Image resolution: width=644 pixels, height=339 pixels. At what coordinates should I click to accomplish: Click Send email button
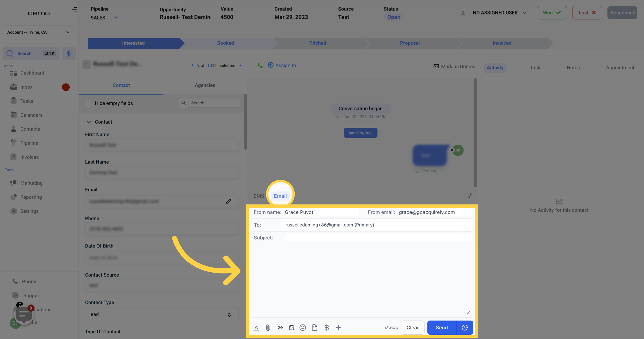442,328
